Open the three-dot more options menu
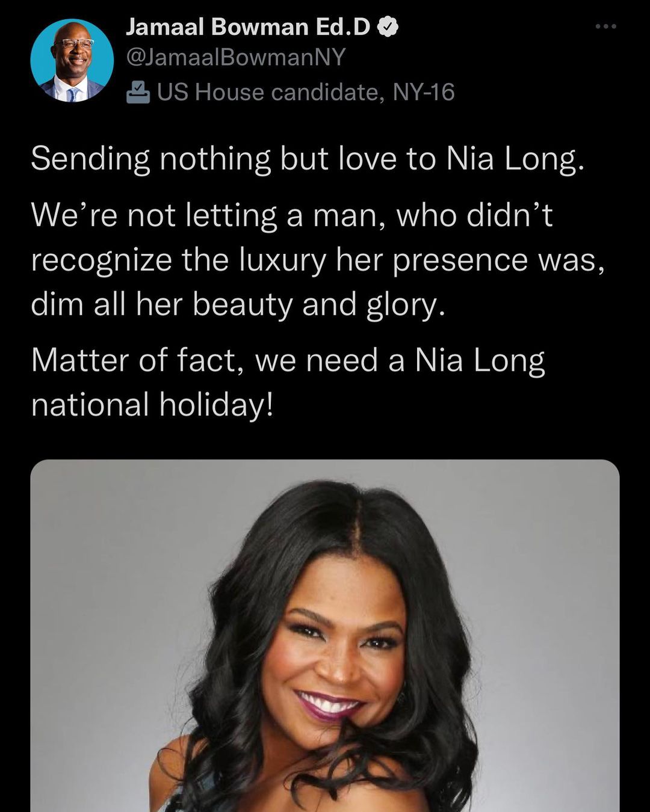This screenshot has height=812, width=650. 605,26
